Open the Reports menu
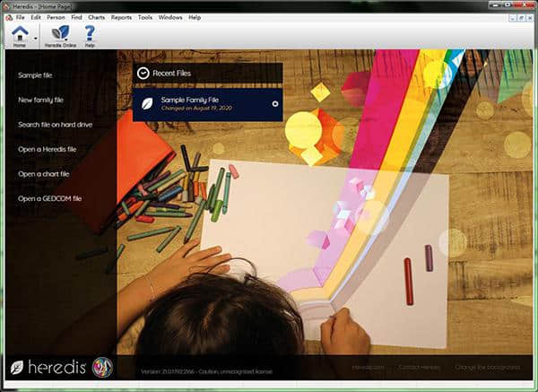The image size is (538, 392). pos(121,17)
